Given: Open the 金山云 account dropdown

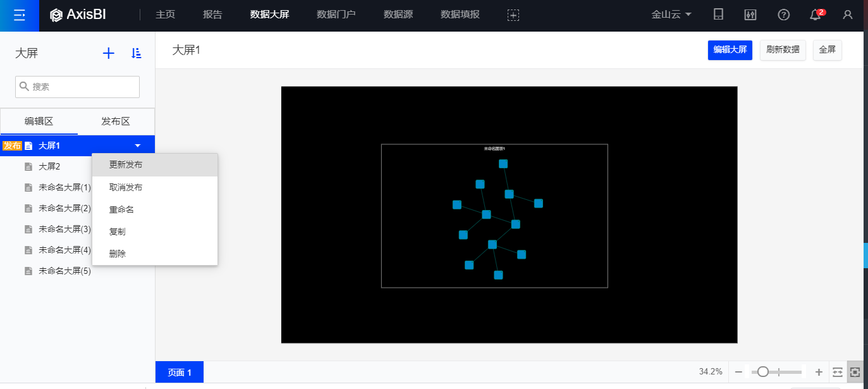Looking at the screenshot, I should click(x=671, y=15).
